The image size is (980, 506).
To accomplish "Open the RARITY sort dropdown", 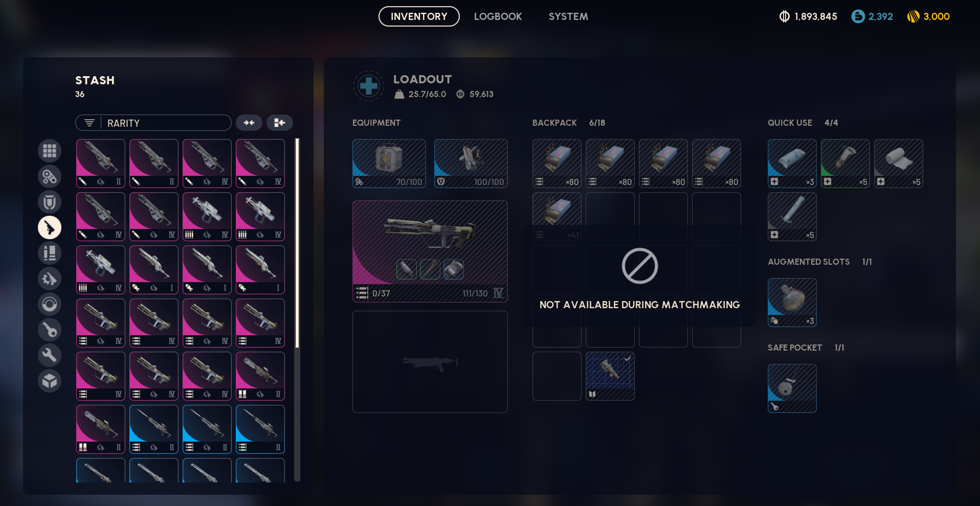I will [153, 123].
